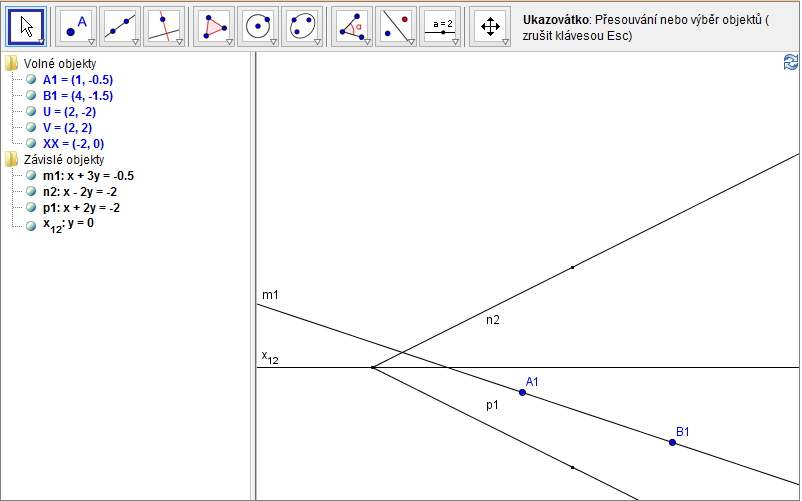Open Perpendicular line tool dropdown arrow
The image size is (802, 501).
[180, 42]
